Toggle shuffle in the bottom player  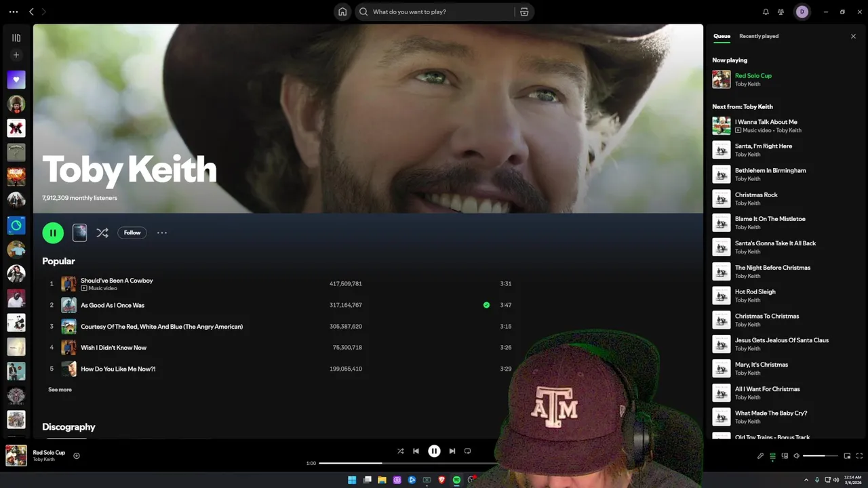(400, 451)
